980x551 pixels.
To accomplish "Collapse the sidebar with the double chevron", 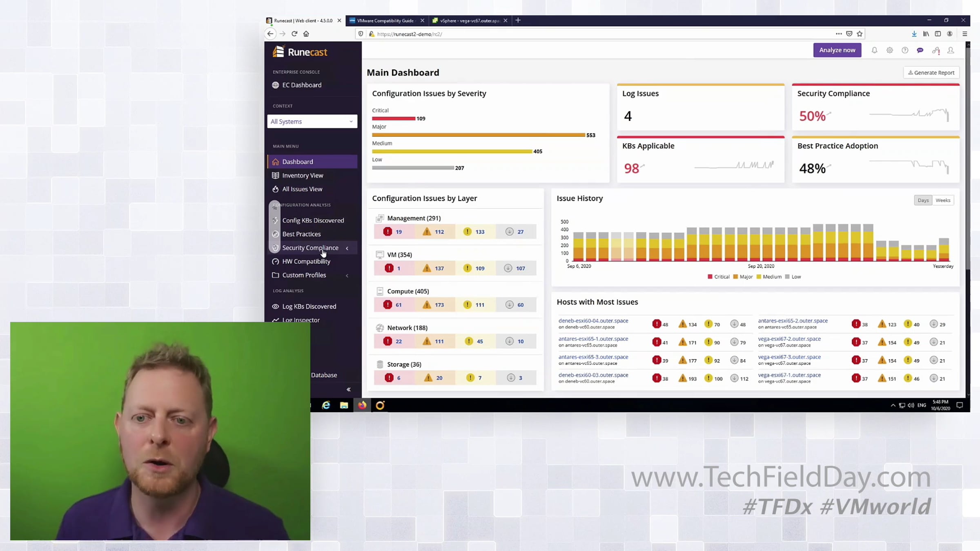I will [348, 389].
